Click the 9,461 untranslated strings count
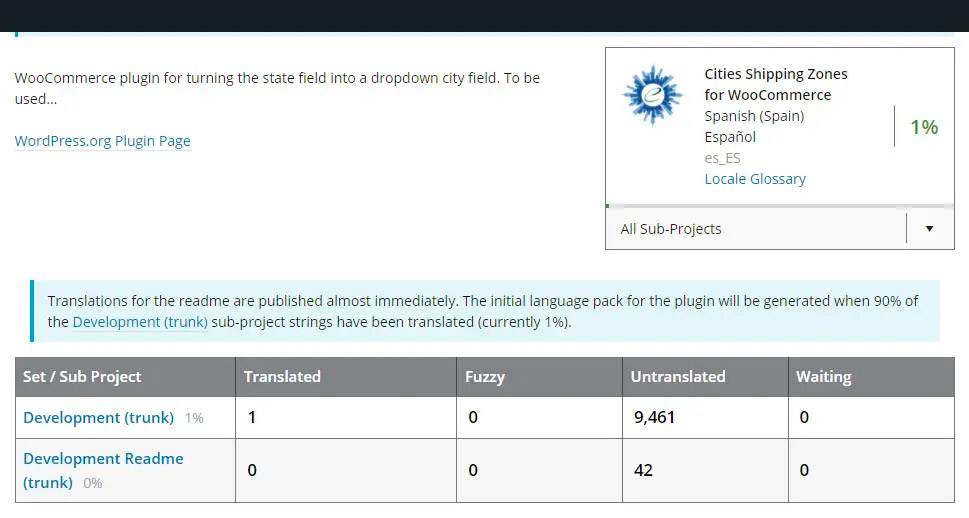 pyautogui.click(x=655, y=417)
